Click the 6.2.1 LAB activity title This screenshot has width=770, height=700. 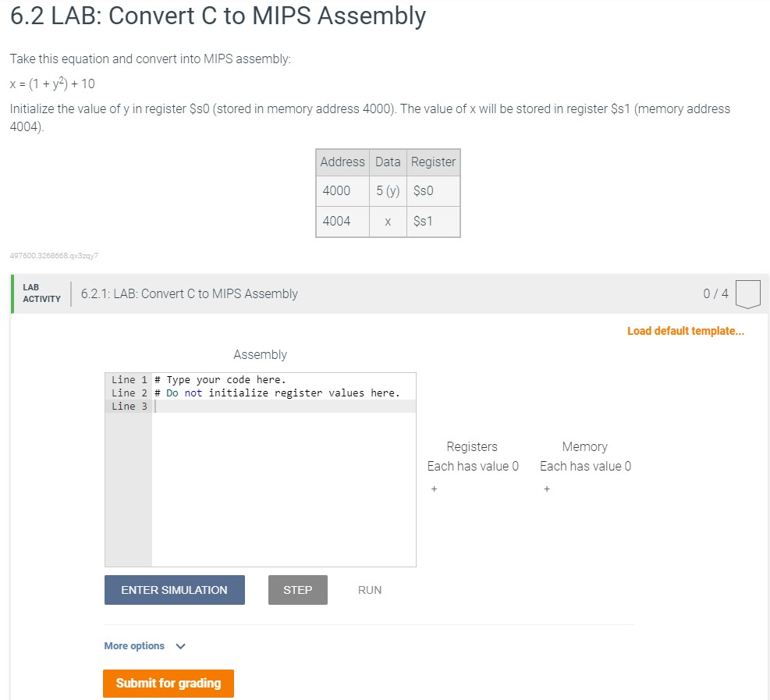pos(189,293)
